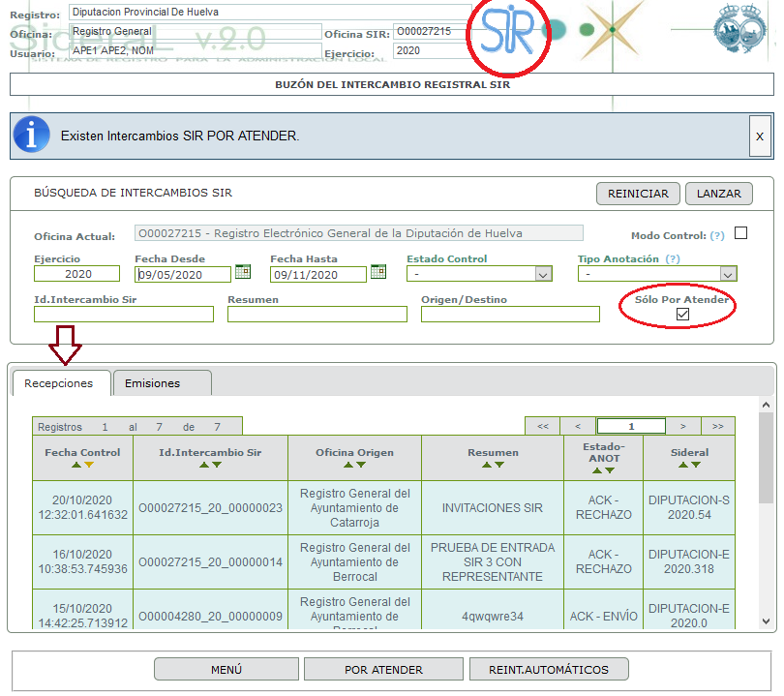The width and height of the screenshot is (784, 696).
Task: Select the INVITACIONES SIR summary cell
Action: (493, 508)
